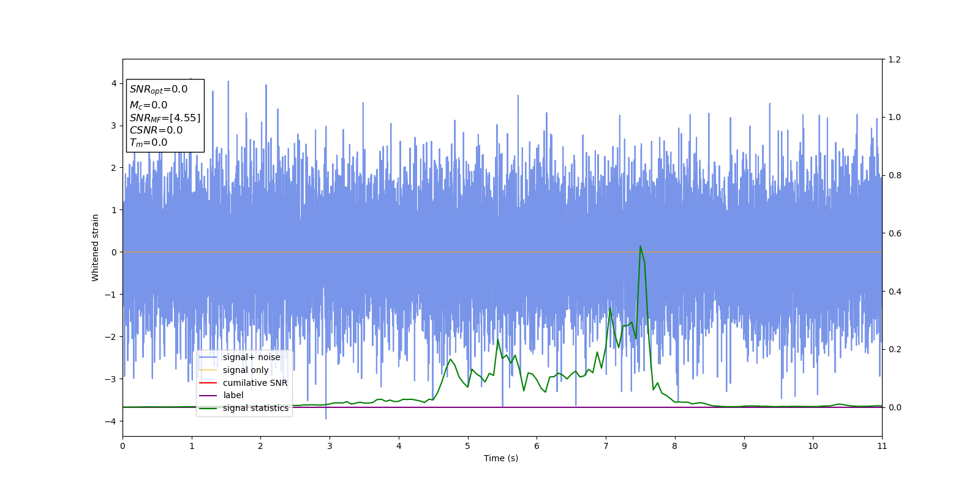Image resolution: width=980 pixels, height=490 pixels.
Task: Click the SNRMF=[4.55] annotation text
Action: (165, 118)
